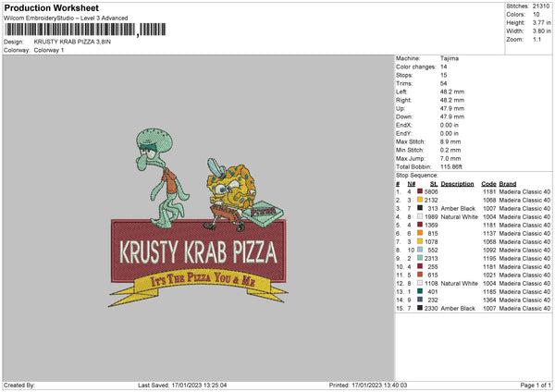
Task: Click thread code 1021 in stop 11
Action: (x=489, y=276)
